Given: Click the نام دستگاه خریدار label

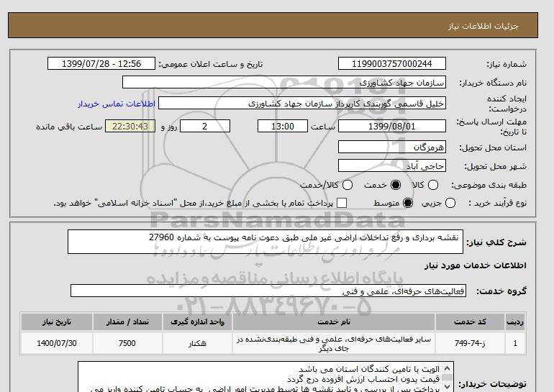Looking at the screenshot, I should click(x=493, y=83).
